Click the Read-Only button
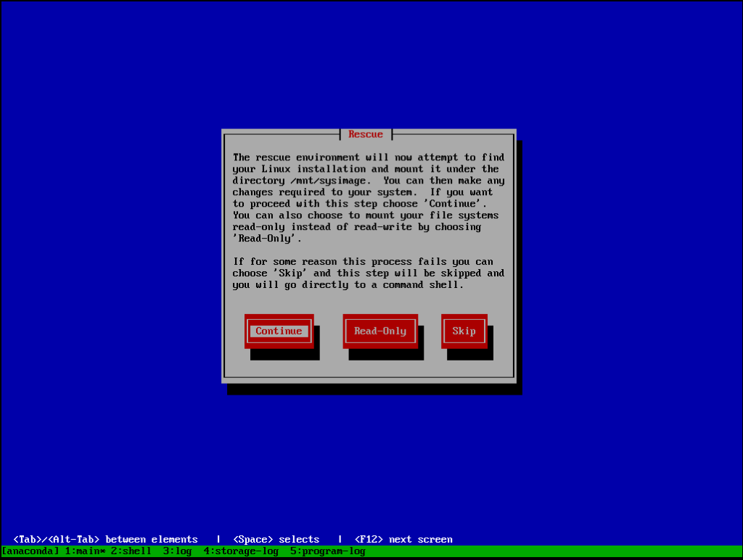 [x=380, y=331]
